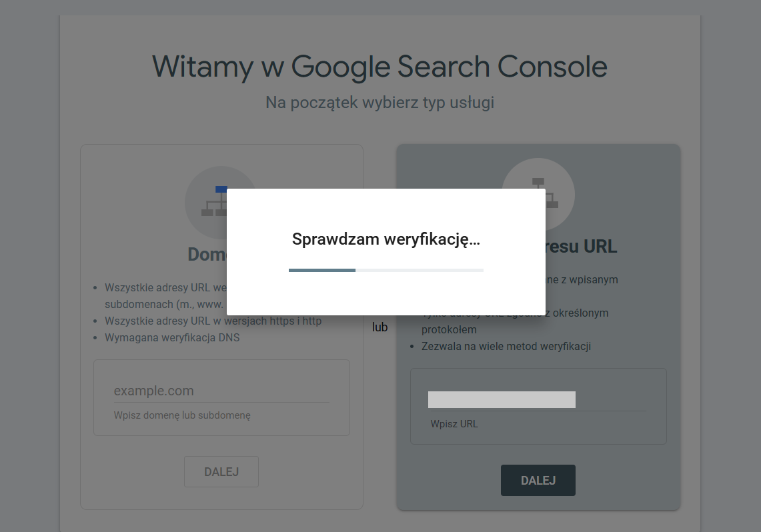
Task: Click the 'Witamy w Google Search Console' heading
Action: 379,67
